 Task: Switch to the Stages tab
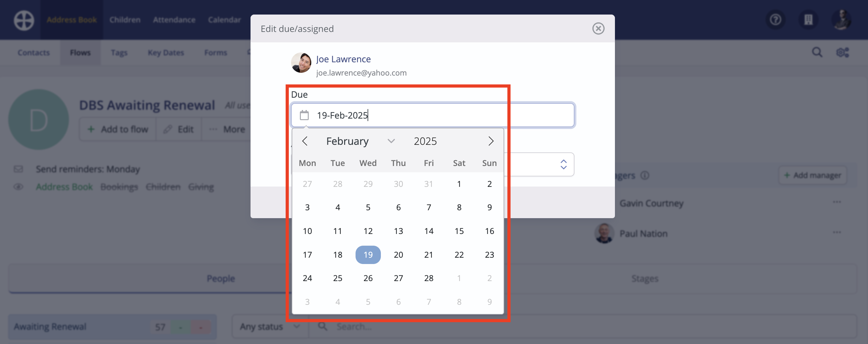coord(645,279)
